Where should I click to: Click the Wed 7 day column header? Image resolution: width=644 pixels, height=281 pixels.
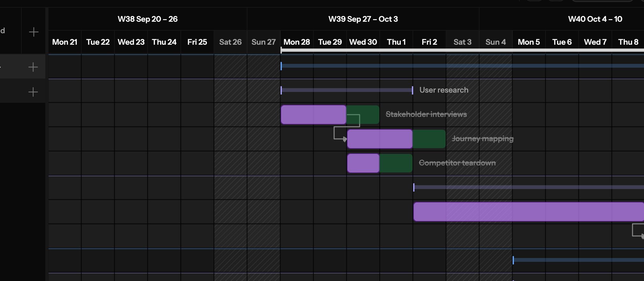[595, 42]
